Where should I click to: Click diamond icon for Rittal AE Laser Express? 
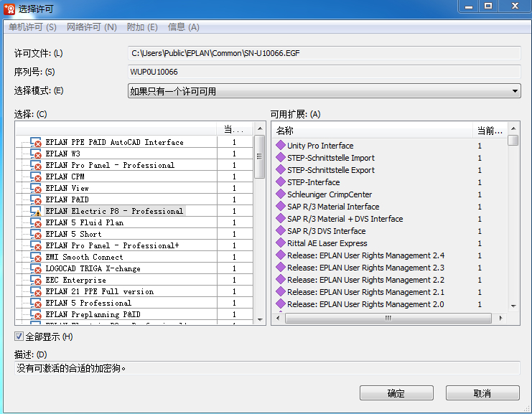[281, 243]
